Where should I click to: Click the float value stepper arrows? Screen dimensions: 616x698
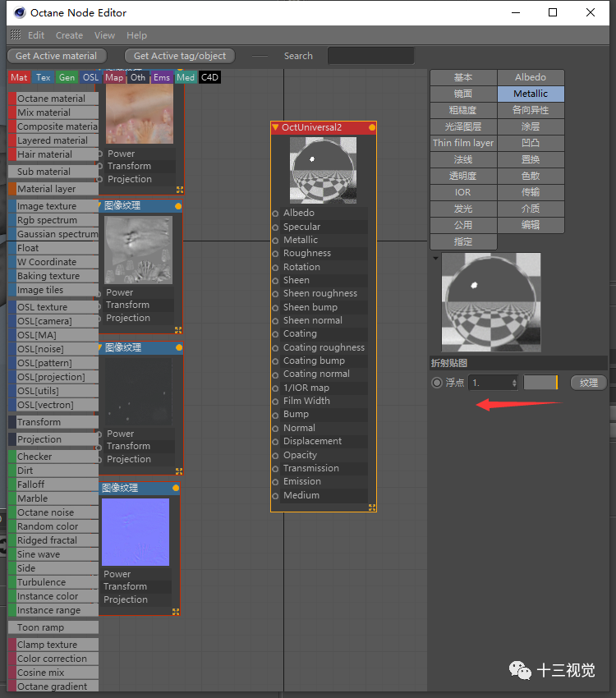514,383
